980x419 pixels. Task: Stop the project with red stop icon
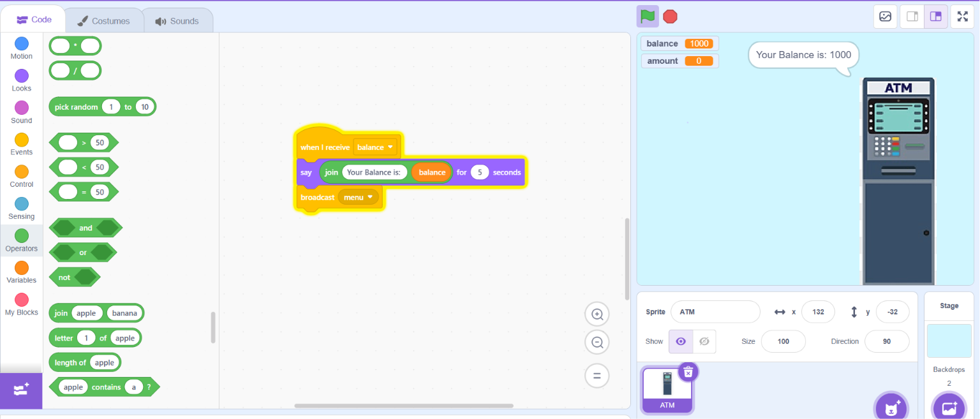coord(670,17)
